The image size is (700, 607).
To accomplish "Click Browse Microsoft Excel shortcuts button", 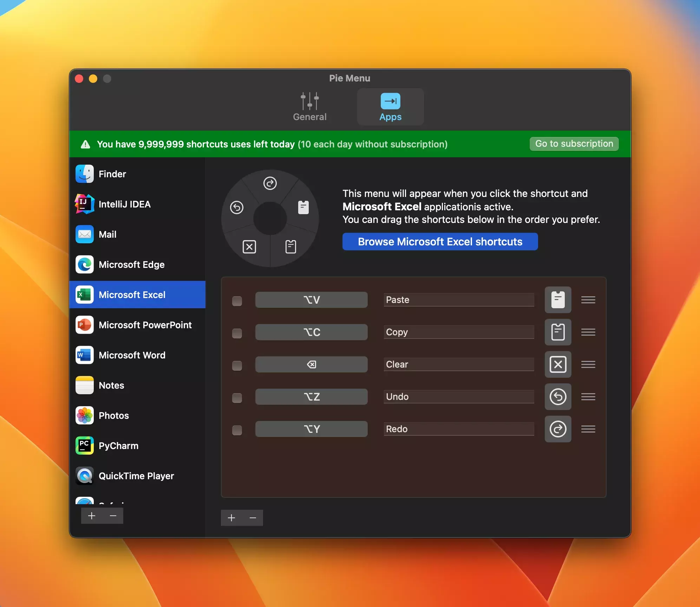I will [x=440, y=242].
